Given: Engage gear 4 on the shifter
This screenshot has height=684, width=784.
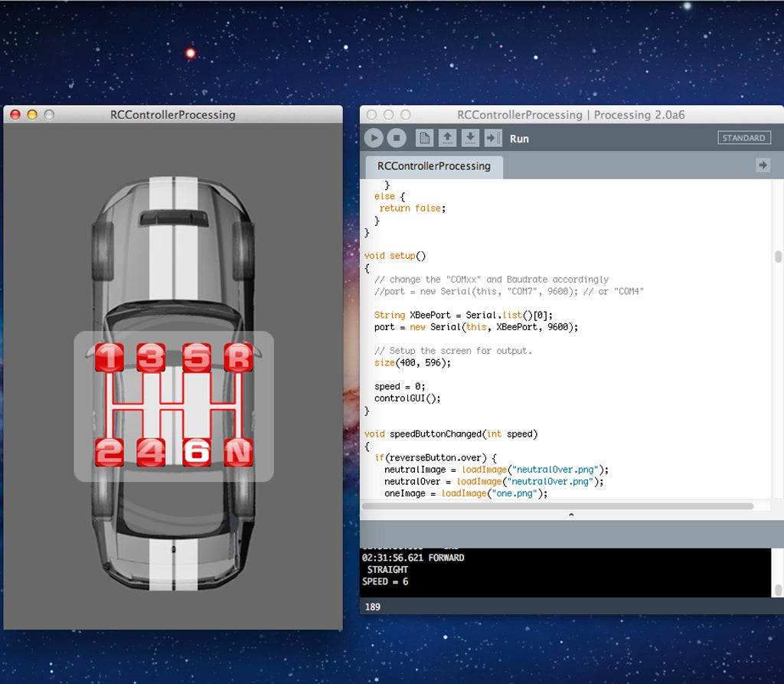Looking at the screenshot, I should pos(152,453).
